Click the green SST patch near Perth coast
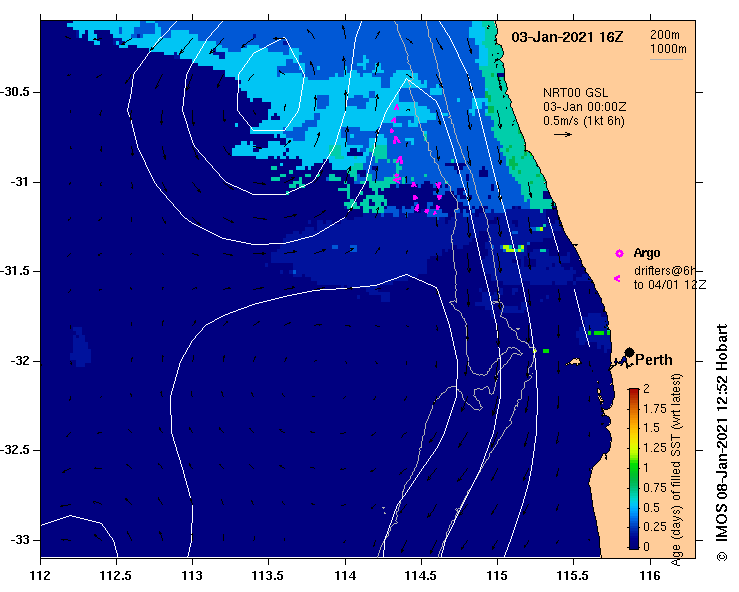739x592 pixels. pyautogui.click(x=599, y=333)
